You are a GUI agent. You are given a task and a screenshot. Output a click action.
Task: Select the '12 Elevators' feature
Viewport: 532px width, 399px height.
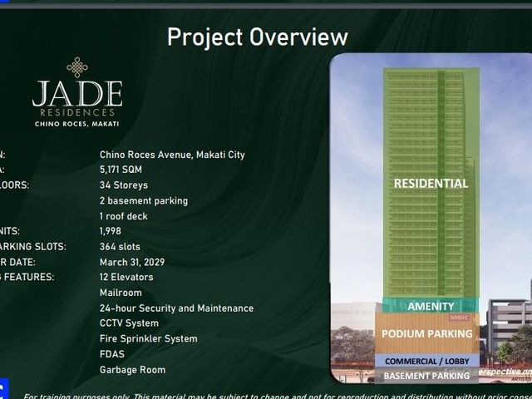point(126,277)
